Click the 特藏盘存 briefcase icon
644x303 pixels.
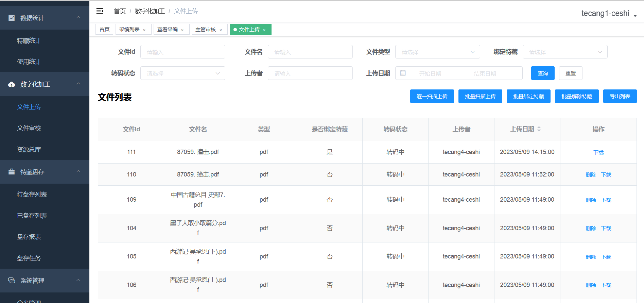[x=12, y=172]
